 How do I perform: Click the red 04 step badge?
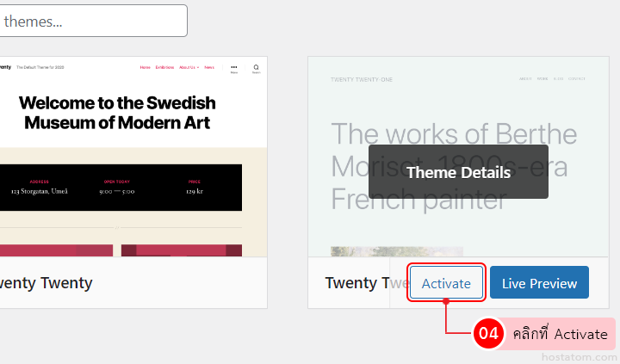click(489, 334)
